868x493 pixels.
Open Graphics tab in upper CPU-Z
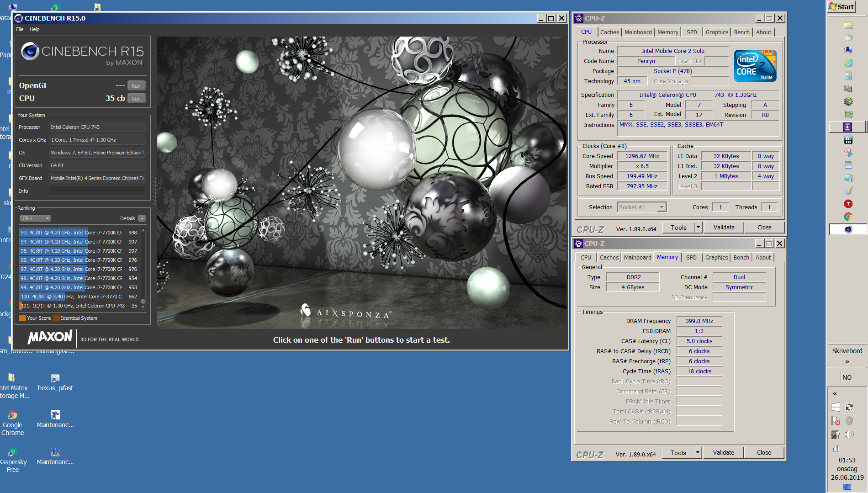717,32
